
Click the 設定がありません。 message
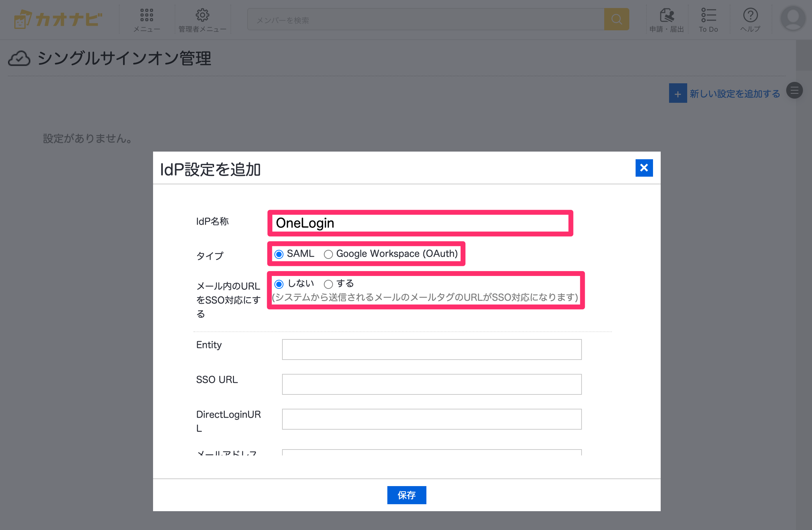88,138
